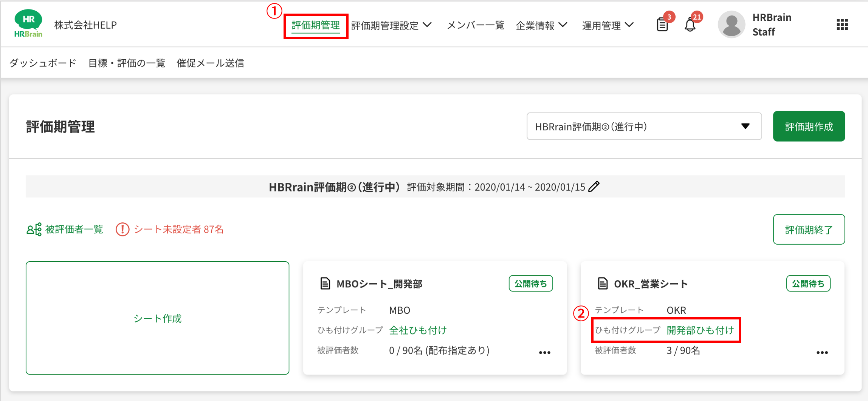The image size is (868, 401).
Task: Click the 評価期作成 button
Action: point(809,126)
